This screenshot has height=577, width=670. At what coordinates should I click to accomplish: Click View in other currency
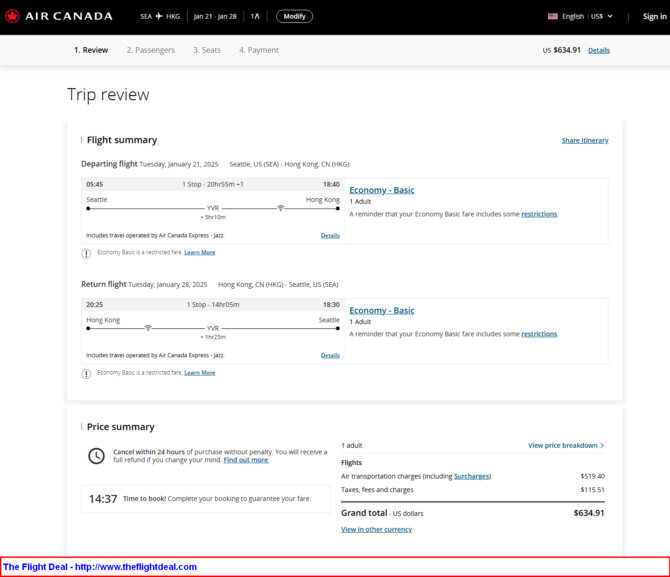(x=376, y=530)
